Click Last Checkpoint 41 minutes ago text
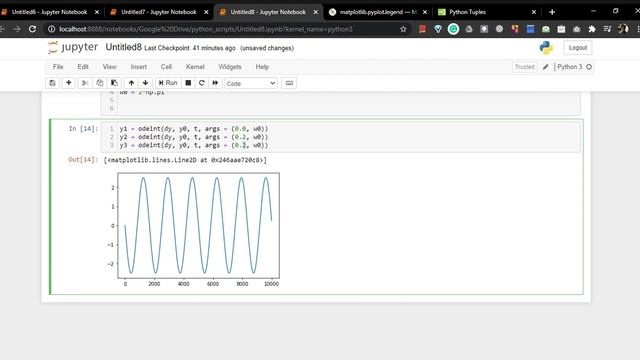 click(x=190, y=48)
